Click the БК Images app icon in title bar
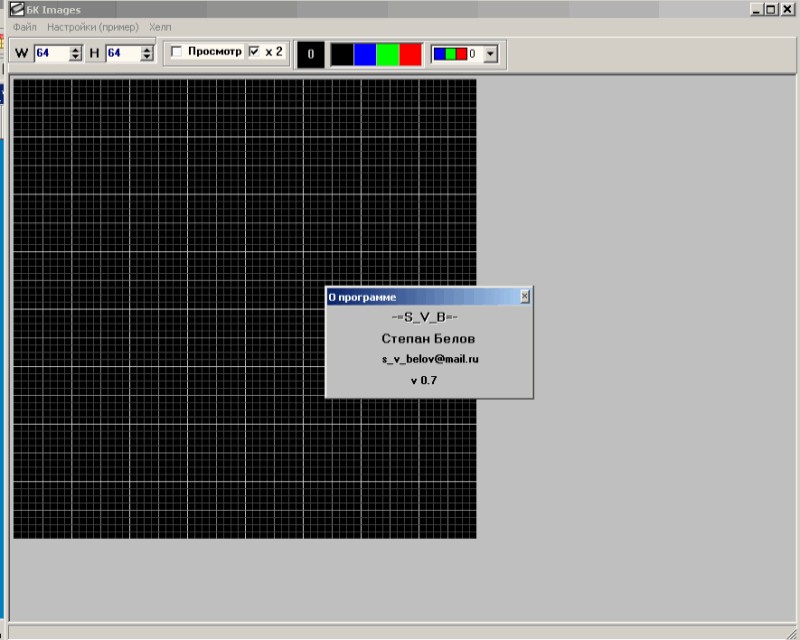 pyautogui.click(x=16, y=10)
